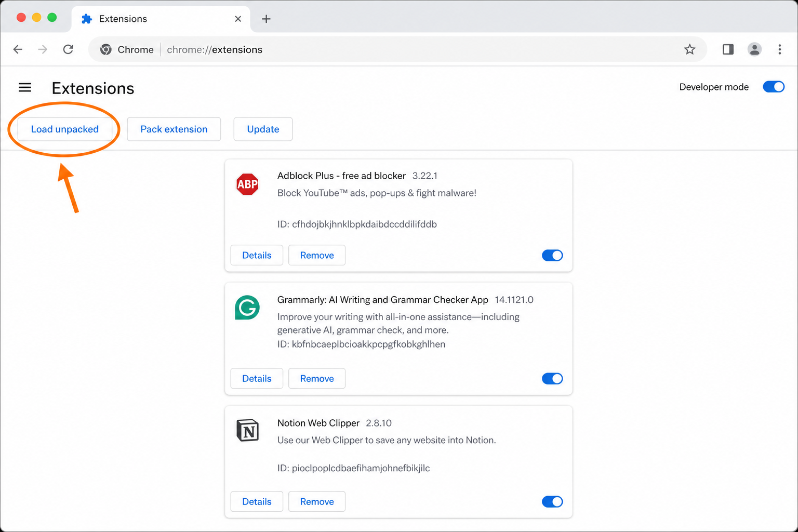Toggle Developer mode switch
Viewport: 798px width, 532px height.
click(774, 87)
